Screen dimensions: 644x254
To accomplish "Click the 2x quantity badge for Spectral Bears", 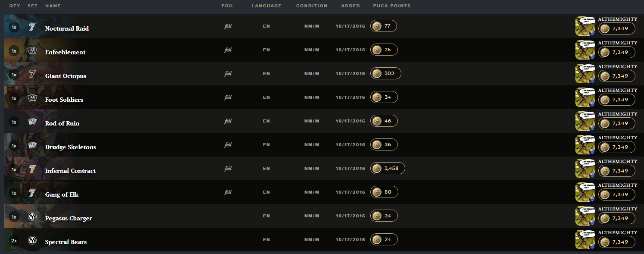I will (x=14, y=241).
